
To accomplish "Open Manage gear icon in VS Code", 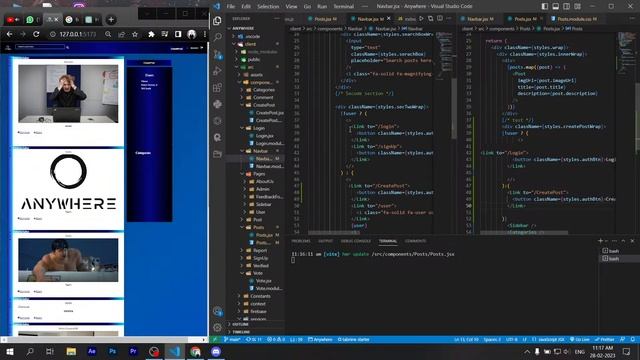I will click(218, 327).
